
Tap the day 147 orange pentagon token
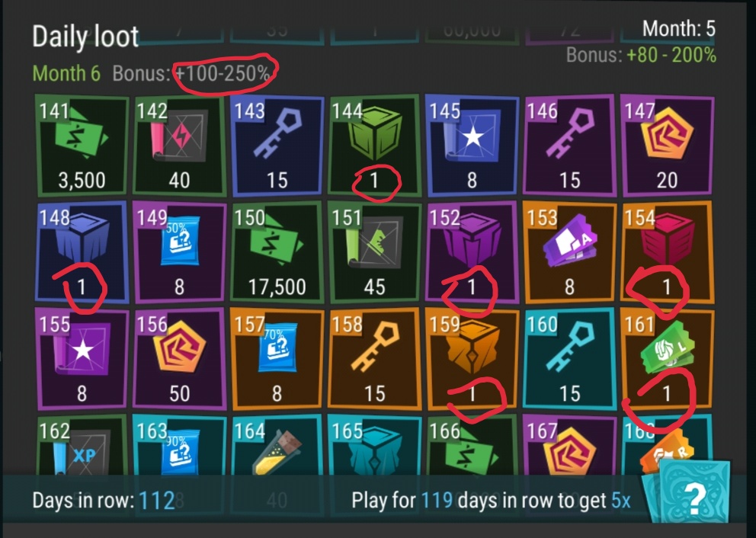point(668,145)
